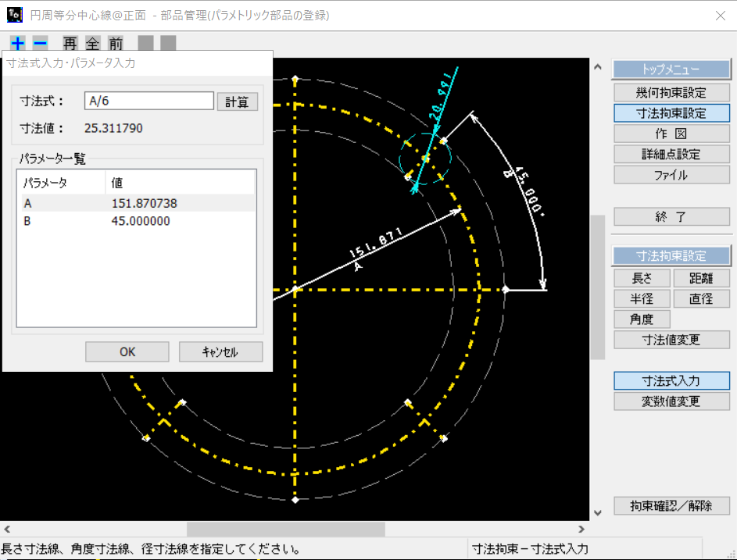Click the 寸法式 input field
The height and width of the screenshot is (560, 737).
(x=149, y=101)
